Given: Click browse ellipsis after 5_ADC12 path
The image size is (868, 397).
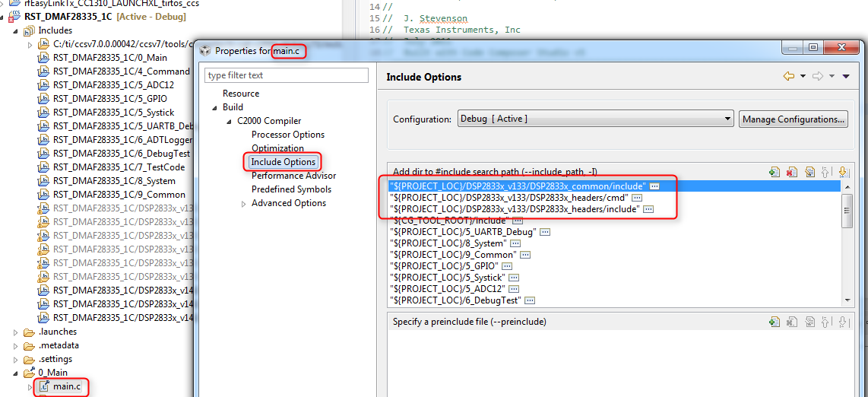Looking at the screenshot, I should 514,289.
